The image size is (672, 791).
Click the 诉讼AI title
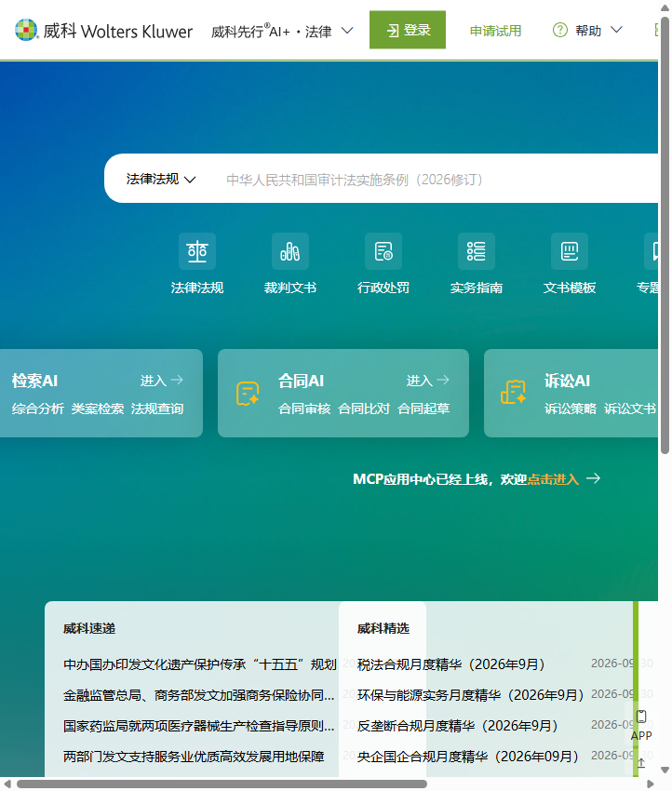(567, 381)
